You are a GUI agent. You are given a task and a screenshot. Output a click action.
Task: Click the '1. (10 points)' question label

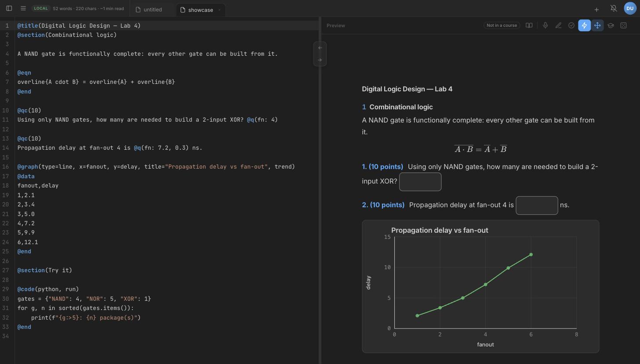(382, 167)
